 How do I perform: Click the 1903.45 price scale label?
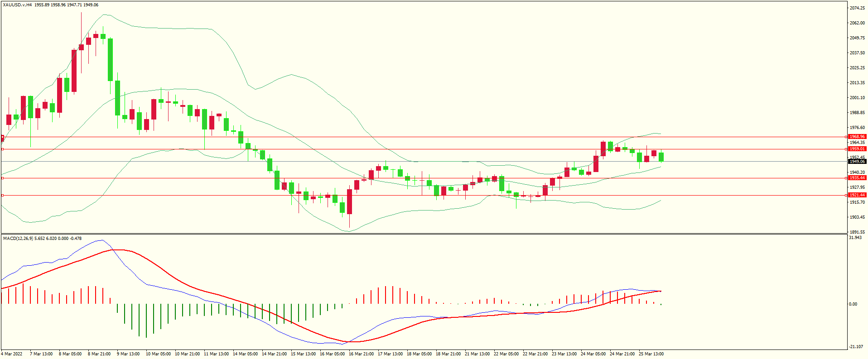pyautogui.click(x=858, y=217)
